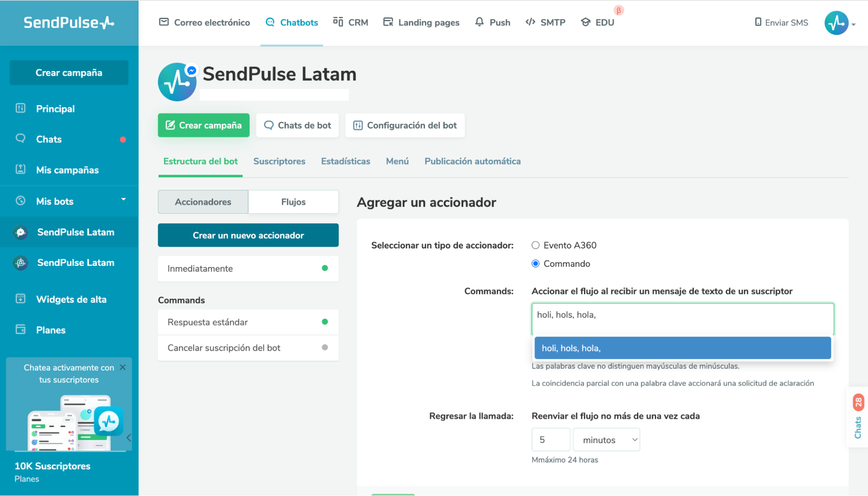This screenshot has width=868, height=496.
Task: Click the Mis campañas sidebar icon
Action: point(20,169)
